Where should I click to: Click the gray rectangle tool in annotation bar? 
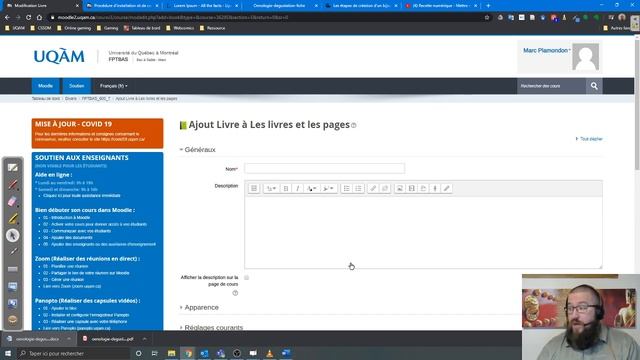13,269
